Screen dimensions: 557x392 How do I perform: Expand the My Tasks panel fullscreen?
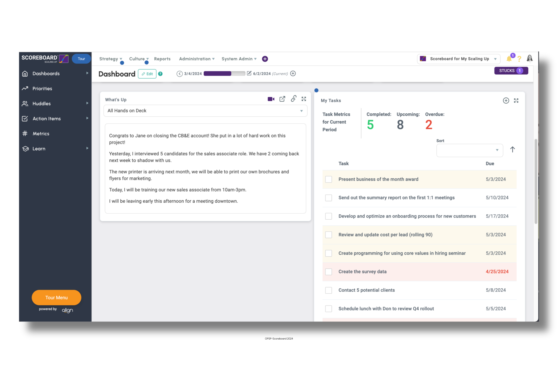(x=516, y=101)
